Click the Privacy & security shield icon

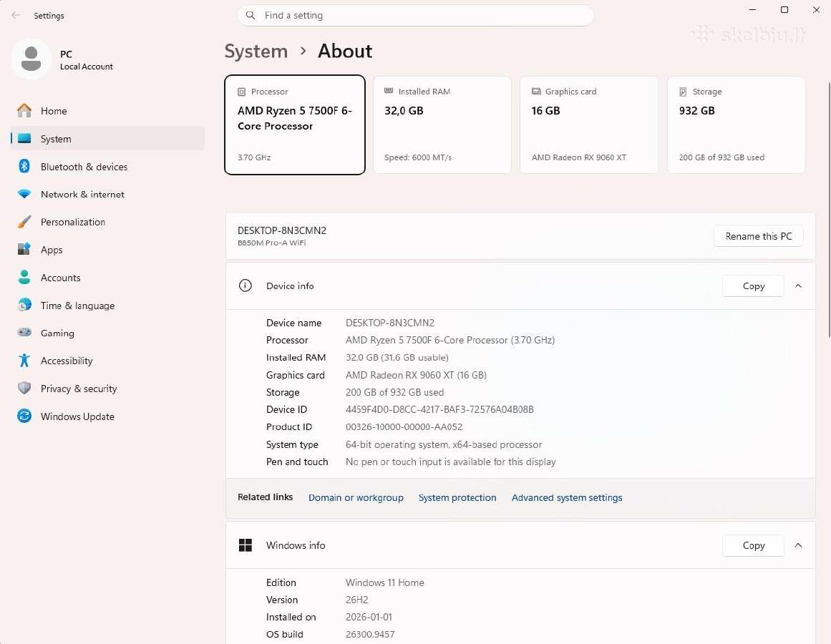pos(24,389)
